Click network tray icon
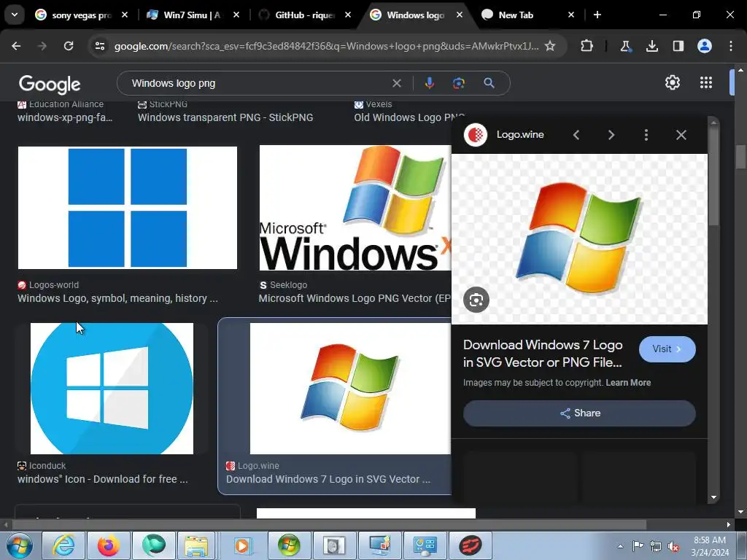 coord(656,547)
